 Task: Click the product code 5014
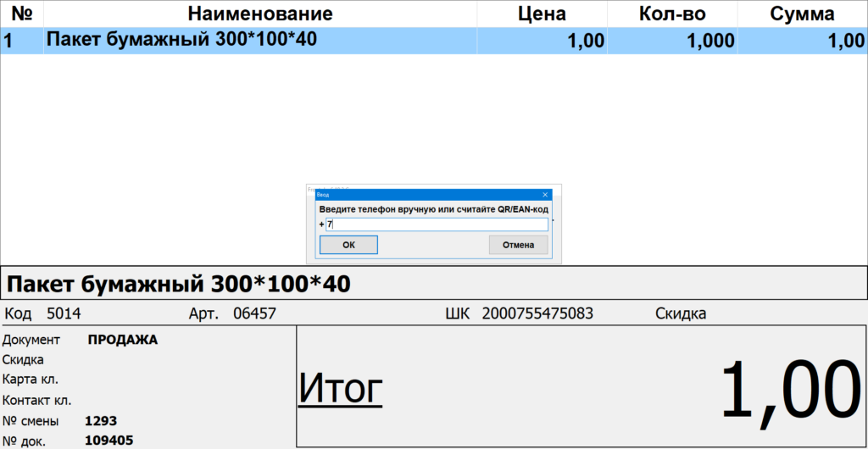click(x=64, y=314)
